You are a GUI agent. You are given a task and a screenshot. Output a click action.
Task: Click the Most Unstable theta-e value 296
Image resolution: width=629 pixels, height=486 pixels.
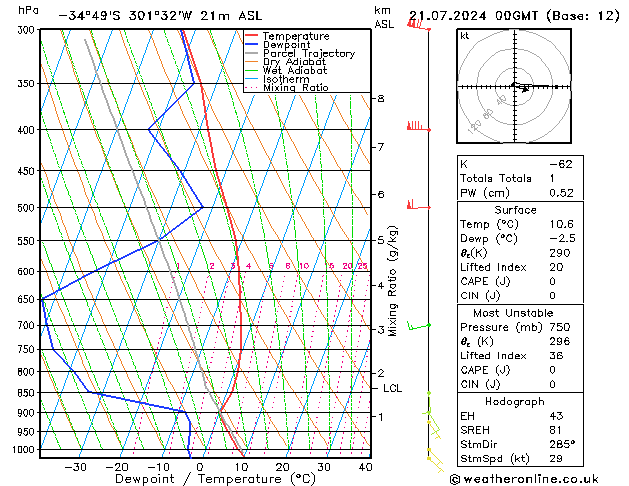560,341
